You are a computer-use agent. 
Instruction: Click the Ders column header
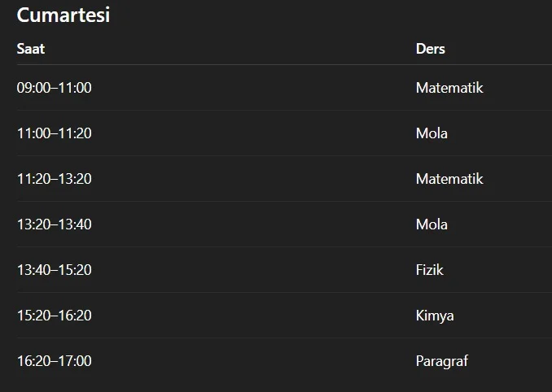click(x=430, y=49)
